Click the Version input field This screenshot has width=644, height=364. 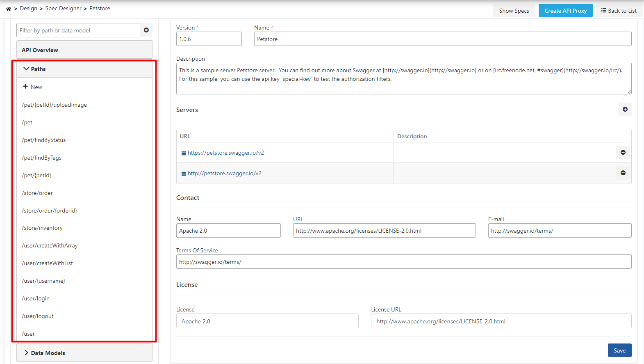[209, 39]
